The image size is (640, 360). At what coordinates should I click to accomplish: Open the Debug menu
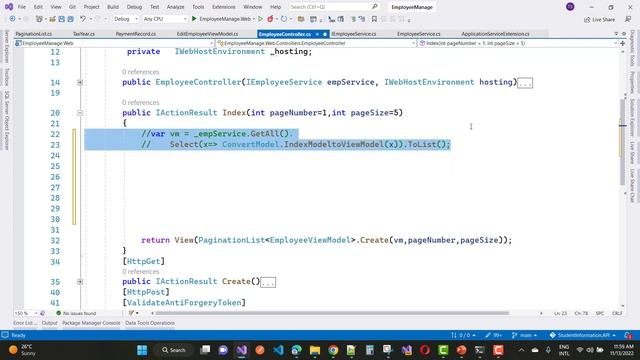pyautogui.click(x=134, y=7)
